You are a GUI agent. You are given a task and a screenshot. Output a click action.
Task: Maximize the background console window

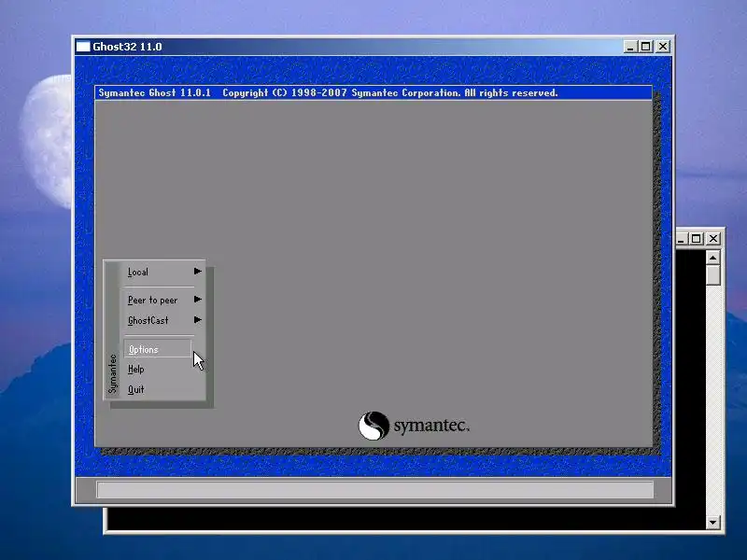point(696,239)
